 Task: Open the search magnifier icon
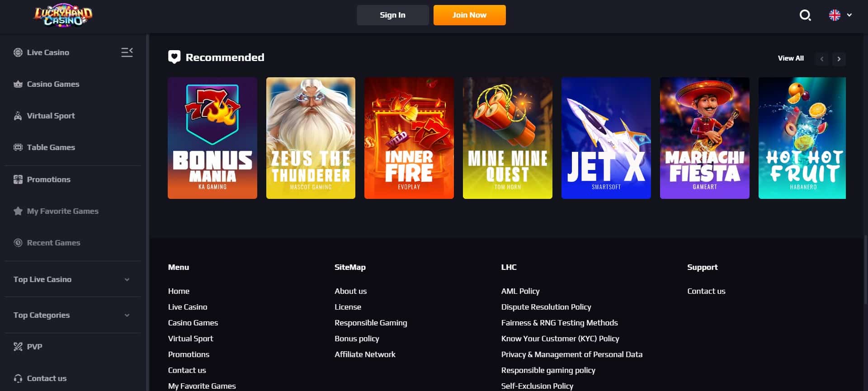tap(805, 15)
